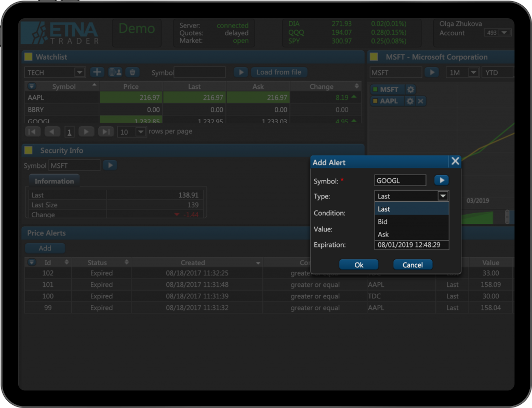Open the Price Alerts table filter icon

tap(32, 262)
